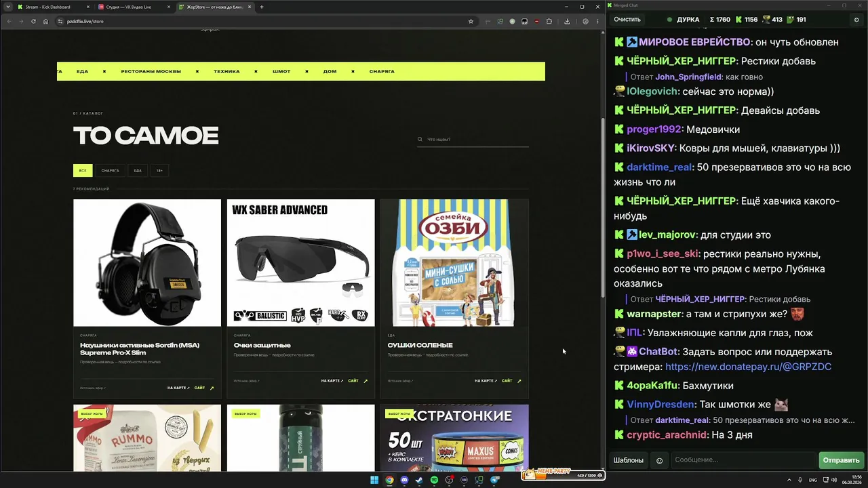
Task: Send the chat message with Отправить
Action: click(x=842, y=460)
